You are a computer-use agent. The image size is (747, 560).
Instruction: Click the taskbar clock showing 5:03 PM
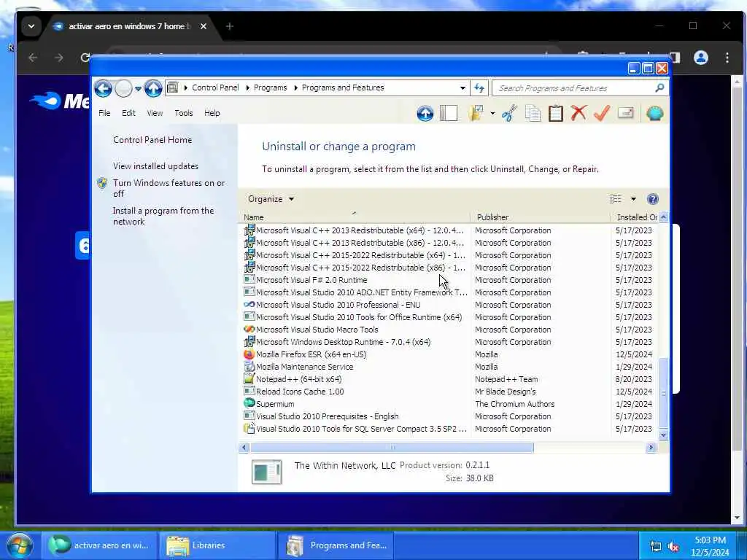(x=710, y=546)
